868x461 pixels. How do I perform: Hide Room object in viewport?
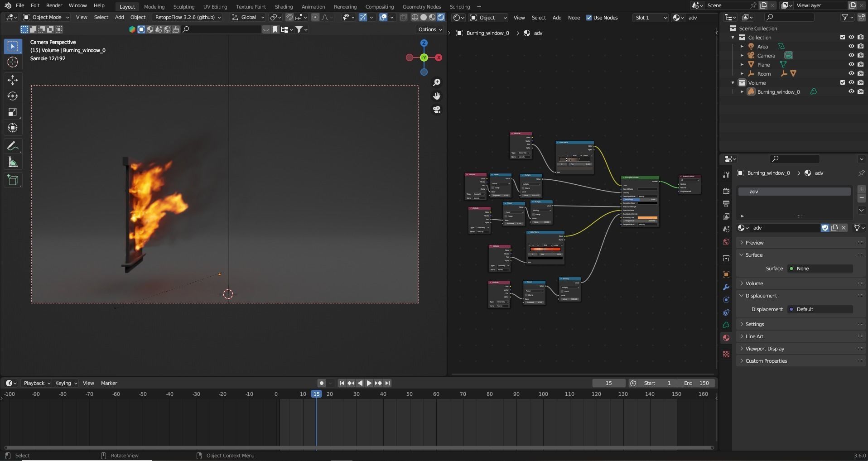click(x=851, y=73)
